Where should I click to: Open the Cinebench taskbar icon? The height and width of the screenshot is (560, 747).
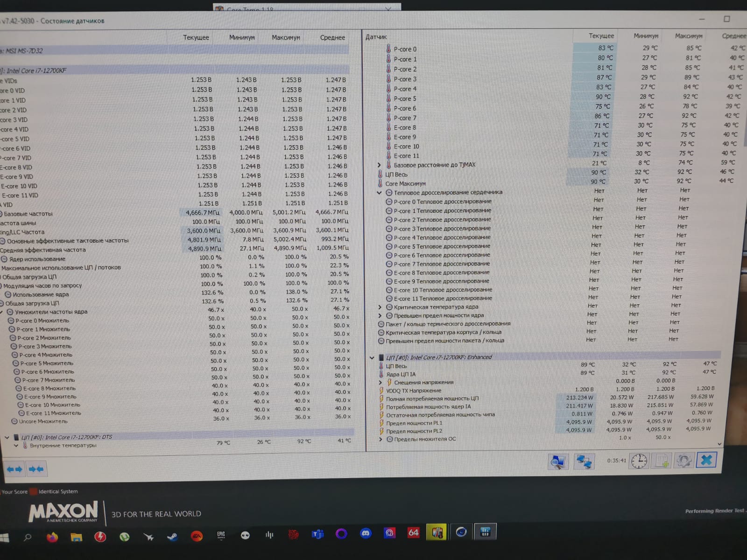461,532
